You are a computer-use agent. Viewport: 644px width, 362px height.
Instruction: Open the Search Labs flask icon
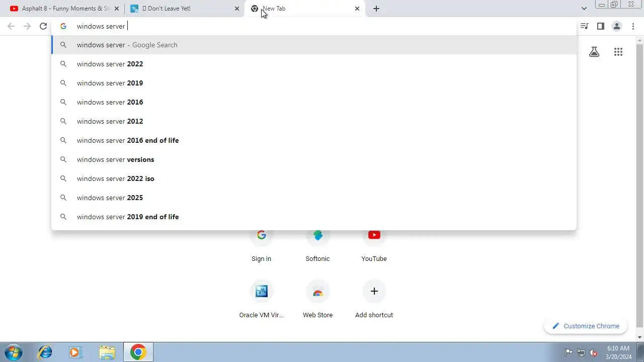pos(594,51)
